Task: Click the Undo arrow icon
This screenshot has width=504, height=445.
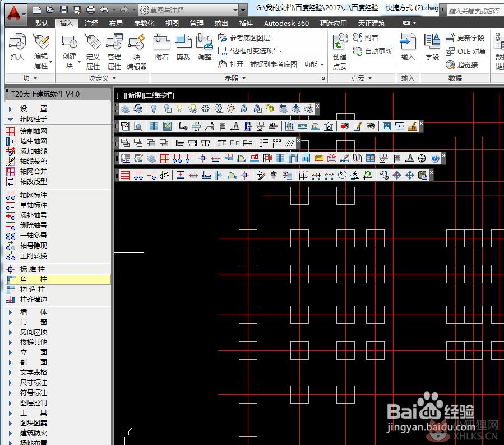Action: tap(104, 10)
